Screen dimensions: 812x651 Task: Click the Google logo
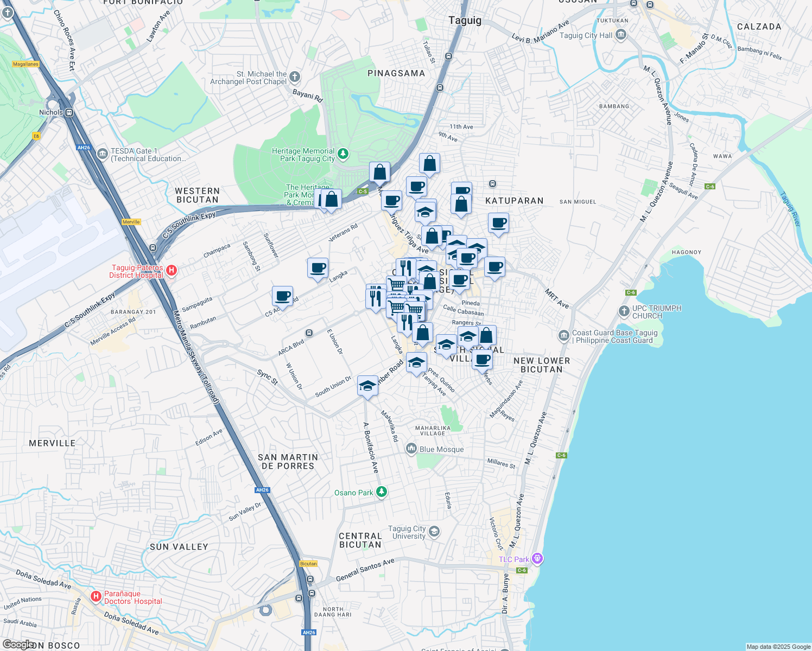(x=18, y=644)
